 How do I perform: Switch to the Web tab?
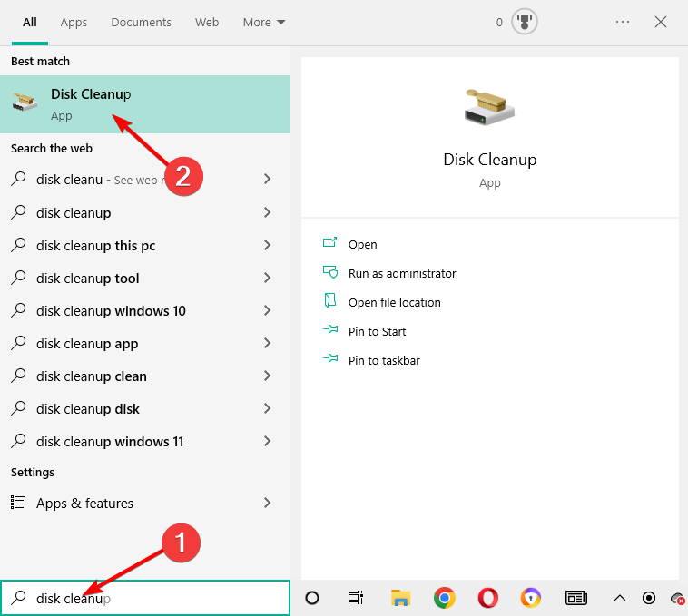pyautogui.click(x=207, y=23)
